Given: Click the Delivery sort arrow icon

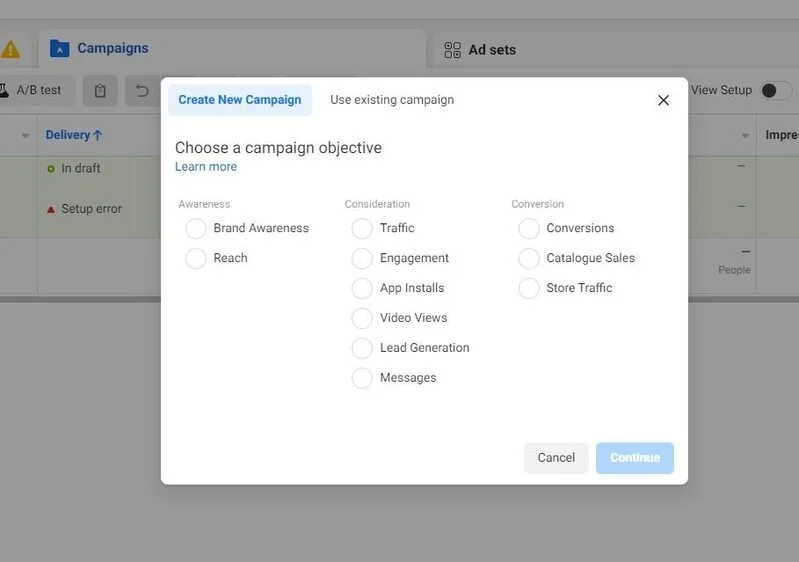Looking at the screenshot, I should click(98, 135).
